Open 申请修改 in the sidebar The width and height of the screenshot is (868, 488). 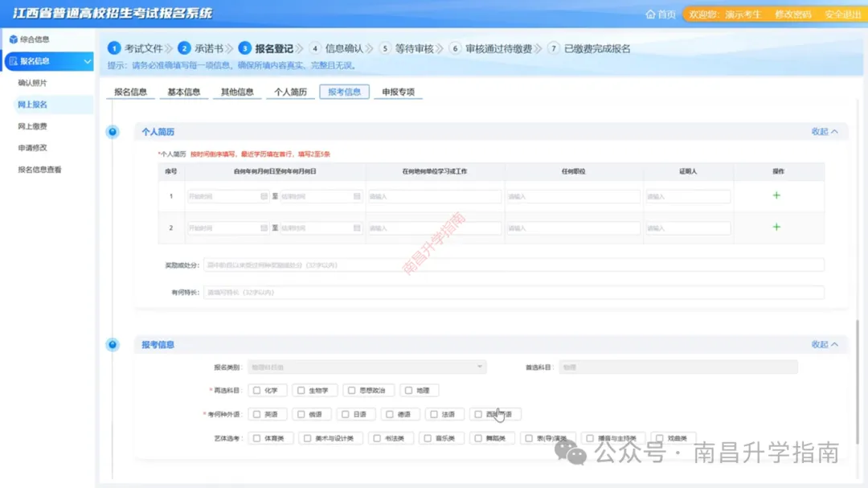[x=33, y=148]
